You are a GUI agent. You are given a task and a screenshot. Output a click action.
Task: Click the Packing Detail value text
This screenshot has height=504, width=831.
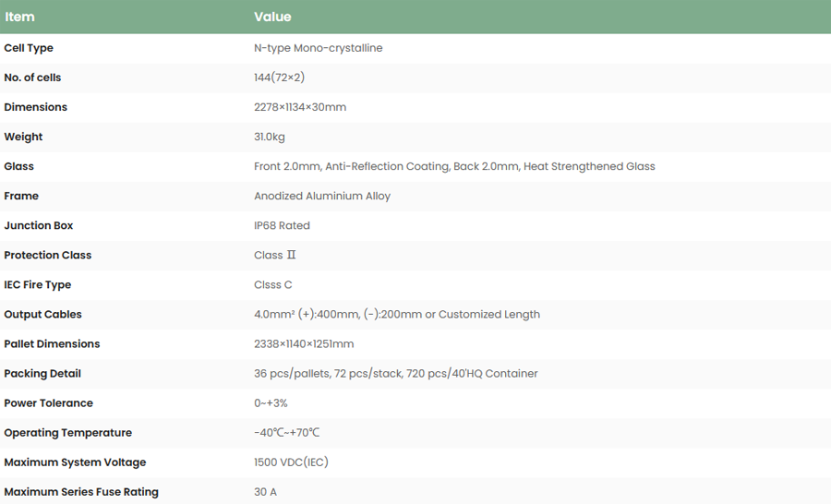395,373
